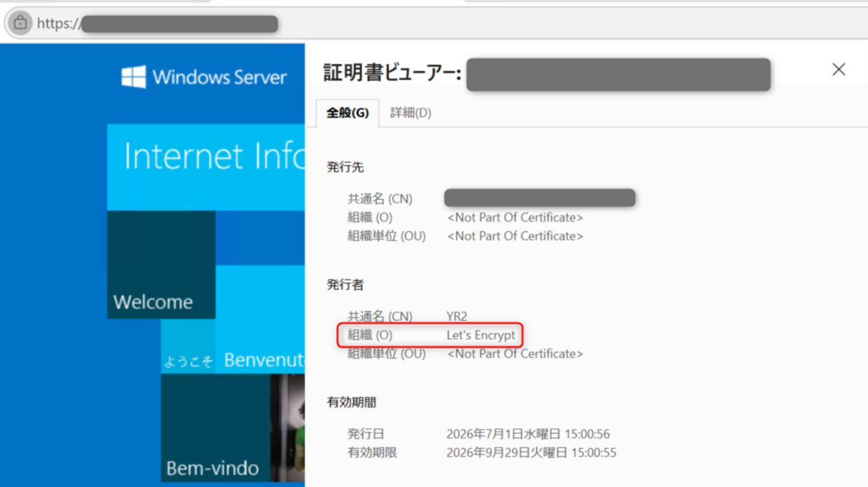
Task: Click the Bem-vindo tile
Action: [215, 428]
